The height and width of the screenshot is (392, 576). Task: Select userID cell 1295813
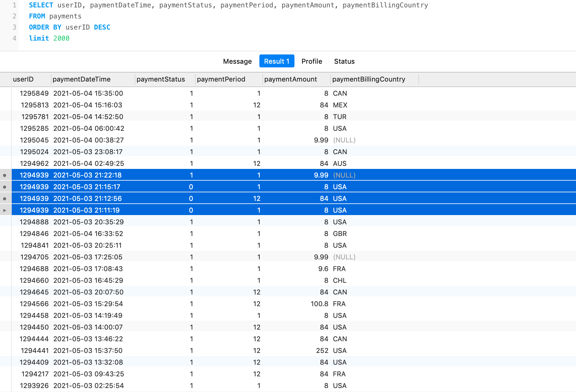click(x=35, y=105)
